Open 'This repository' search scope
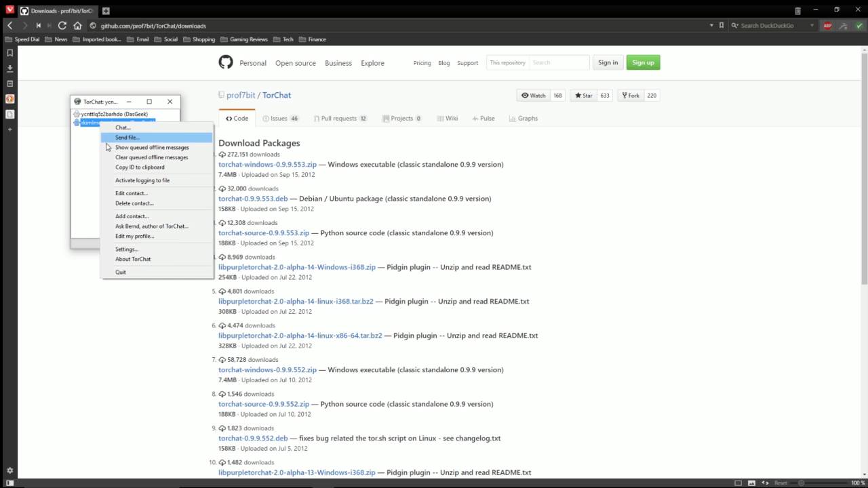868x488 pixels. point(507,62)
